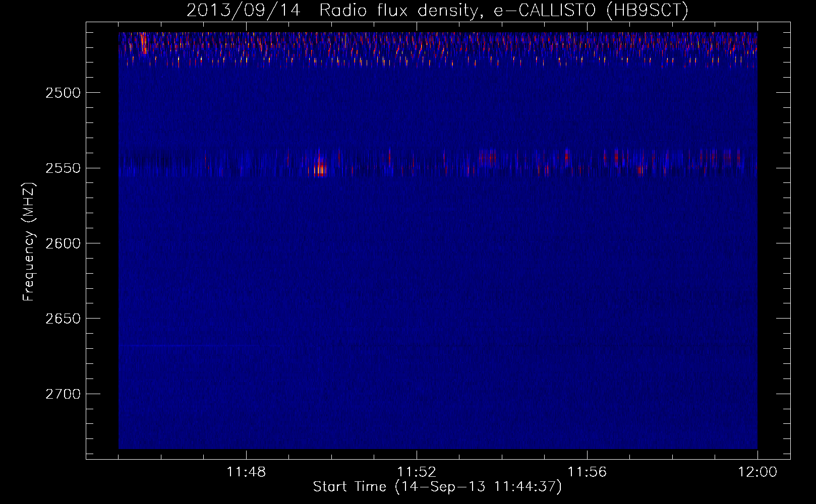Click the 2650 frequency tick label

63,319
